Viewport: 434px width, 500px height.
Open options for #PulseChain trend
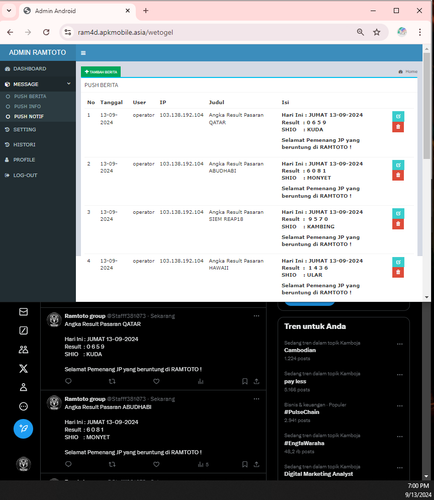coord(400,406)
